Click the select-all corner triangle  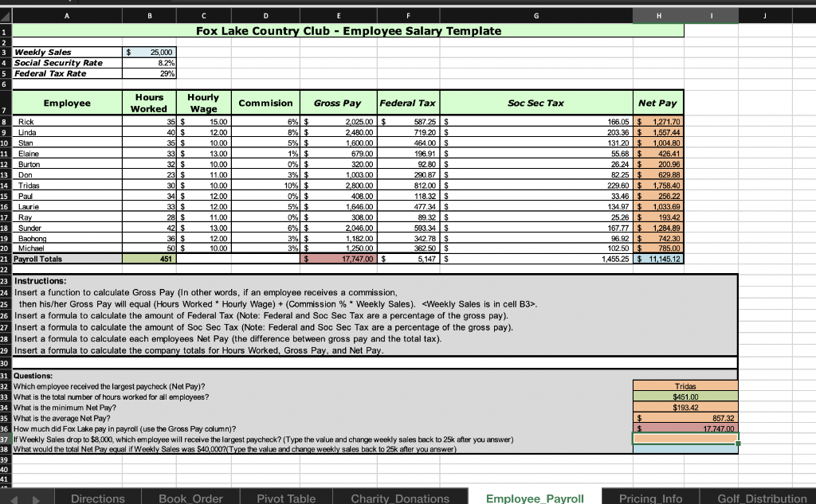[6, 16]
